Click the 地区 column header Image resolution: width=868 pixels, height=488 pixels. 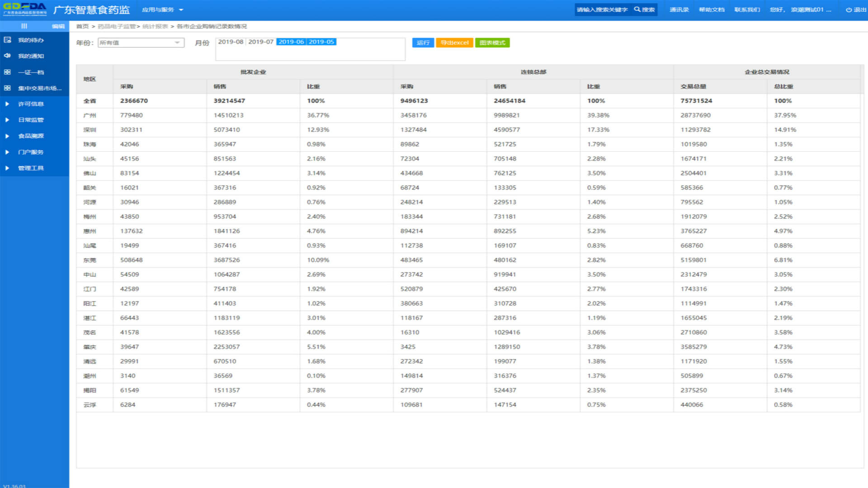click(x=90, y=79)
